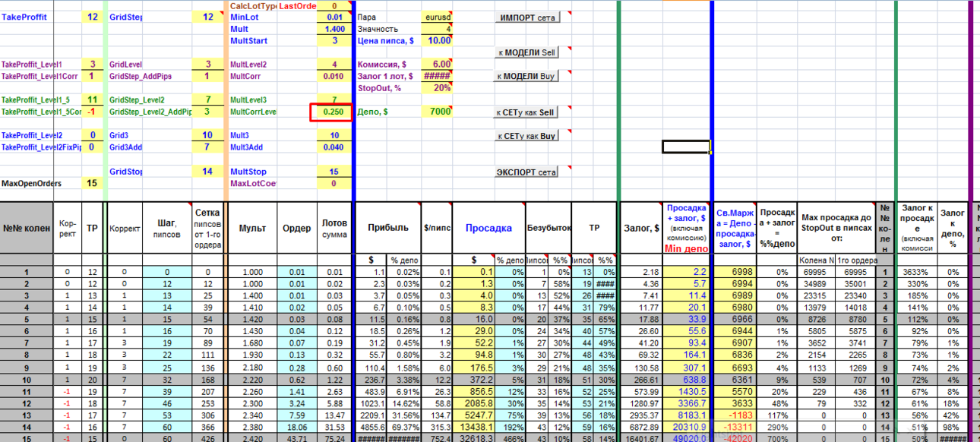Select the TakeProffit value cell showing 12

tap(91, 17)
